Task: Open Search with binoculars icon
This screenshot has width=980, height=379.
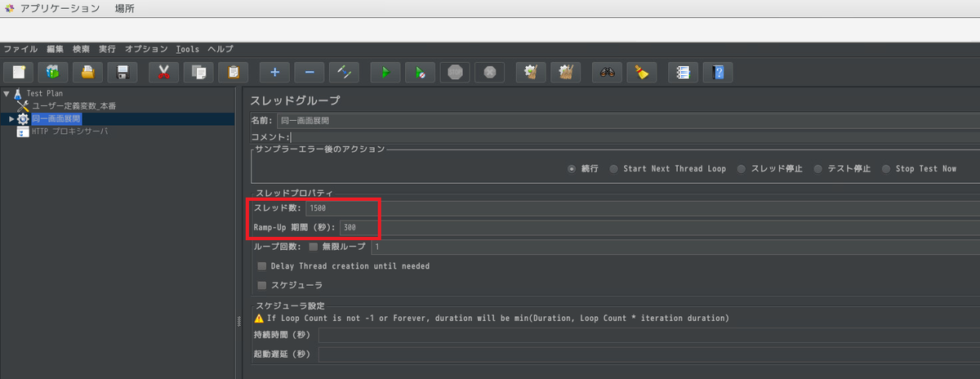Action: click(x=608, y=72)
